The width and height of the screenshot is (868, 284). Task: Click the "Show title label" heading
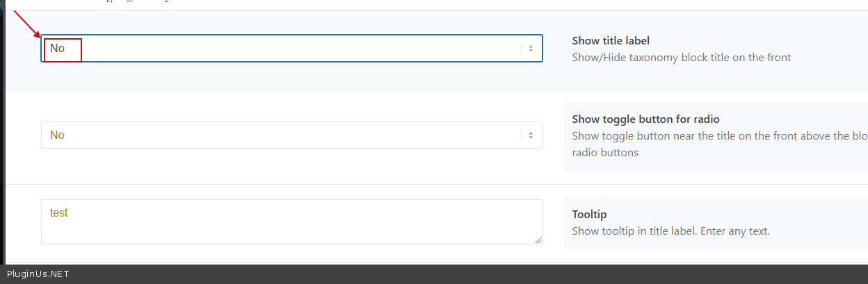click(x=611, y=41)
